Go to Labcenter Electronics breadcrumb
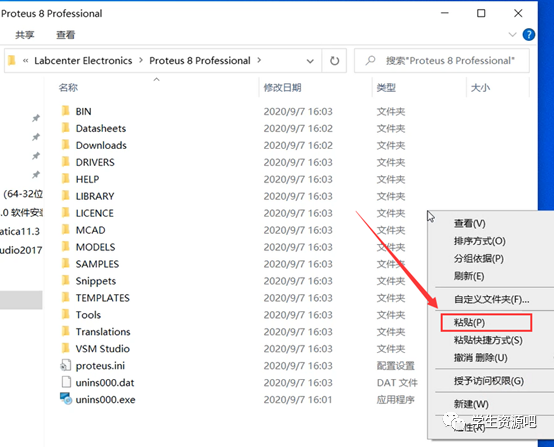 pyautogui.click(x=83, y=61)
